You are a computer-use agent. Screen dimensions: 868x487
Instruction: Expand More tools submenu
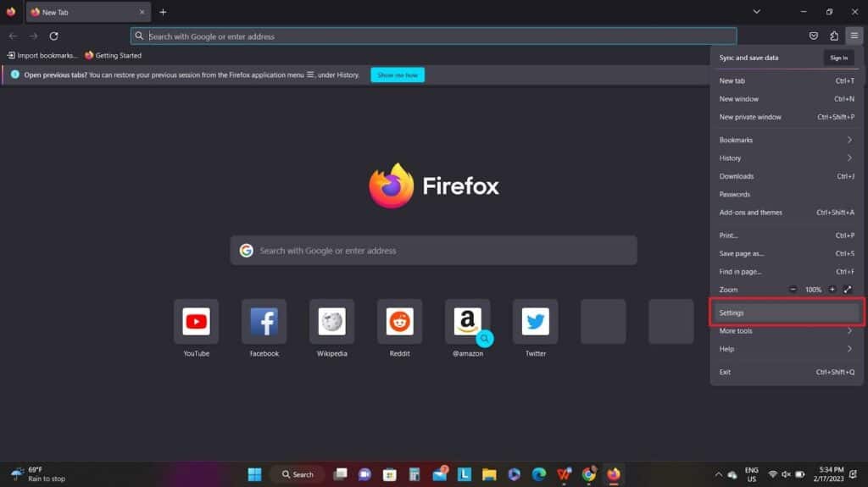click(786, 331)
